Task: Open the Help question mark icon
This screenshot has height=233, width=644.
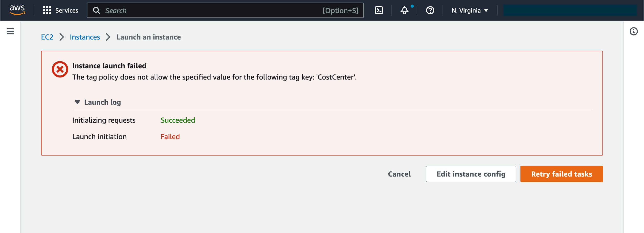Action: (430, 11)
